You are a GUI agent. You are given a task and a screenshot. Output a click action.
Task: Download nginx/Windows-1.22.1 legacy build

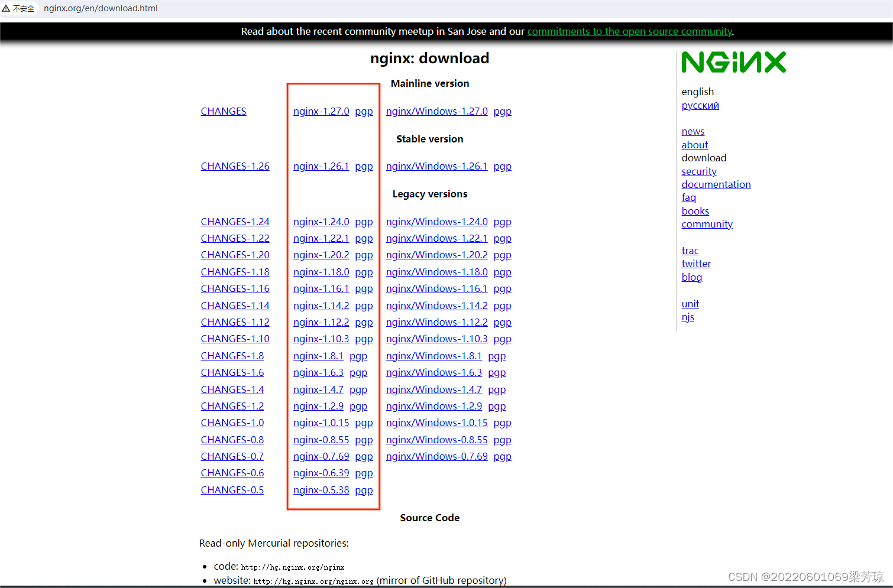(436, 238)
